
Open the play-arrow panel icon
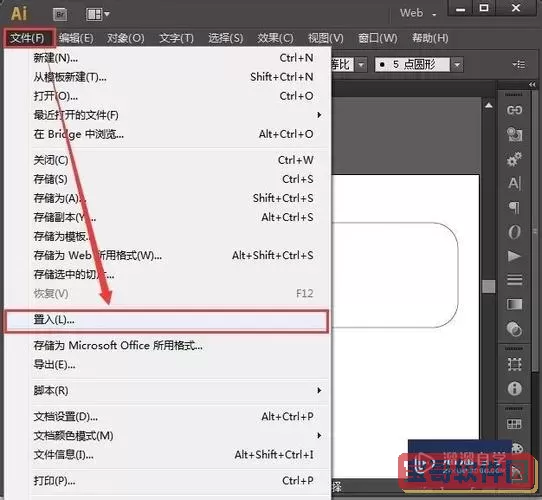pyautogui.click(x=514, y=256)
